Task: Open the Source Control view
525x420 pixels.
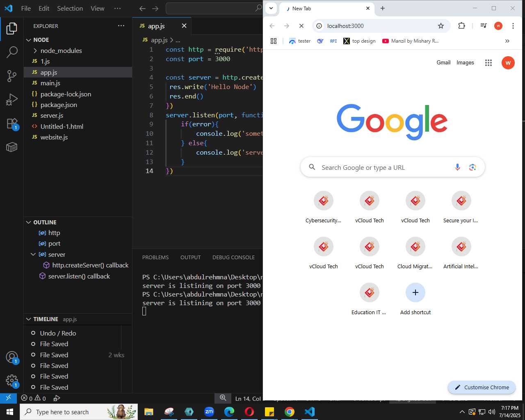Action: [12, 76]
